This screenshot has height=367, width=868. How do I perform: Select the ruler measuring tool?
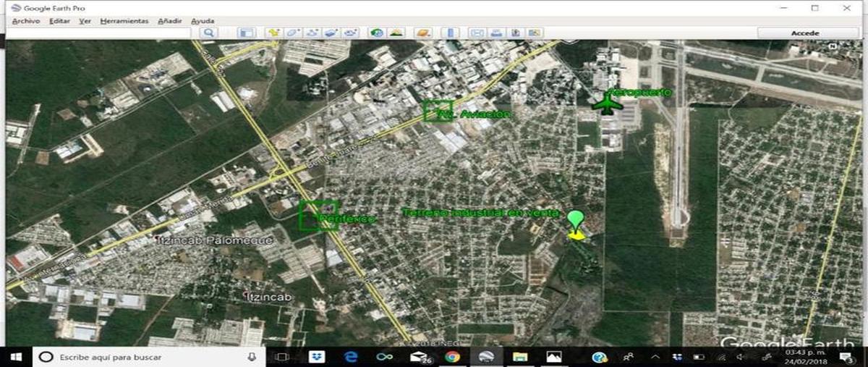point(451,33)
